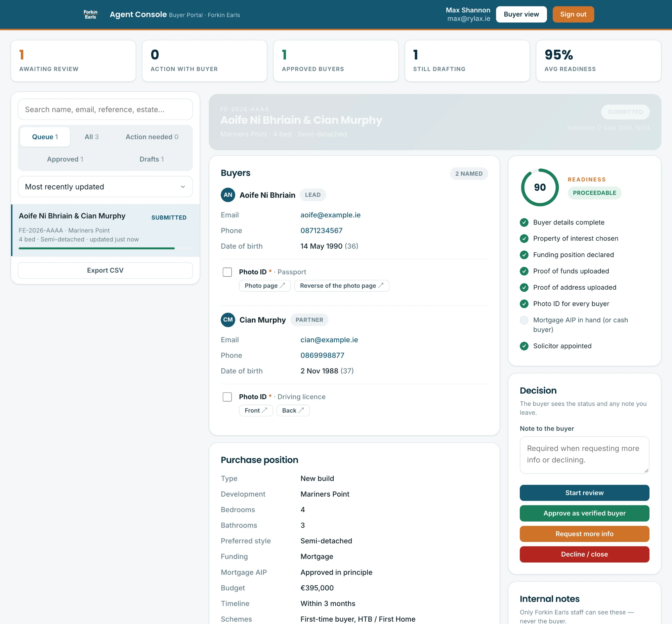The image size is (672, 624).
Task: Select the Aoife Ni Bhriain & Cian Murphy queue item
Action: tap(106, 230)
